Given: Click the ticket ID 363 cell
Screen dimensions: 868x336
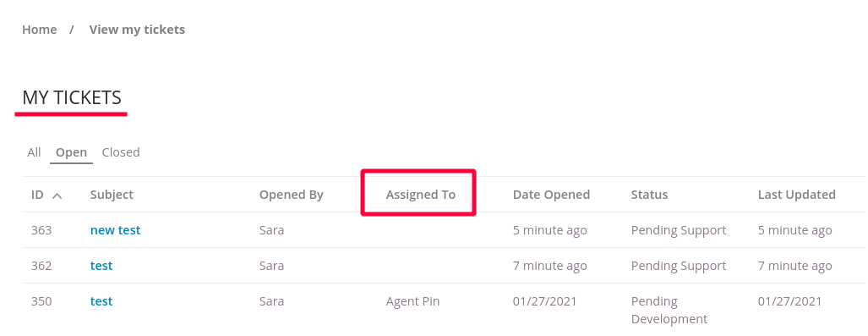Looking at the screenshot, I should tap(41, 230).
